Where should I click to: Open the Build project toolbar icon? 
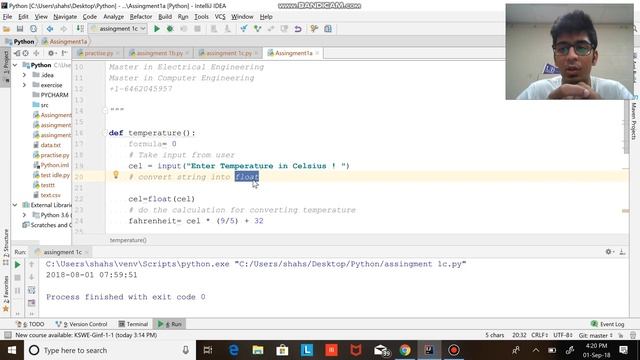80,29
